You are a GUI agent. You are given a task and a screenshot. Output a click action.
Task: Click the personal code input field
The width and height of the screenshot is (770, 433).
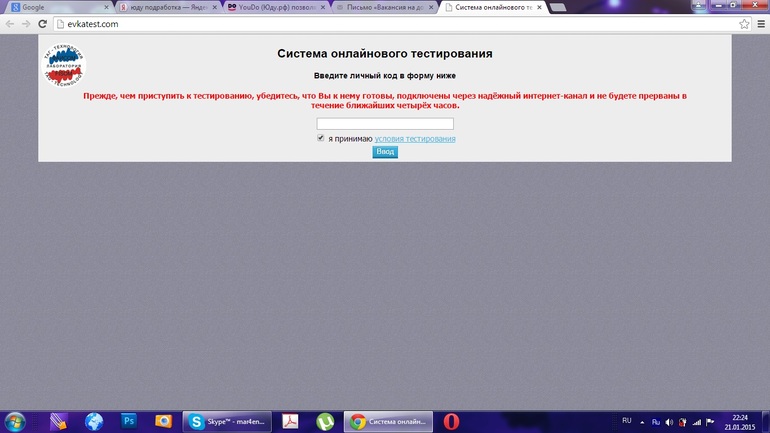coord(385,124)
